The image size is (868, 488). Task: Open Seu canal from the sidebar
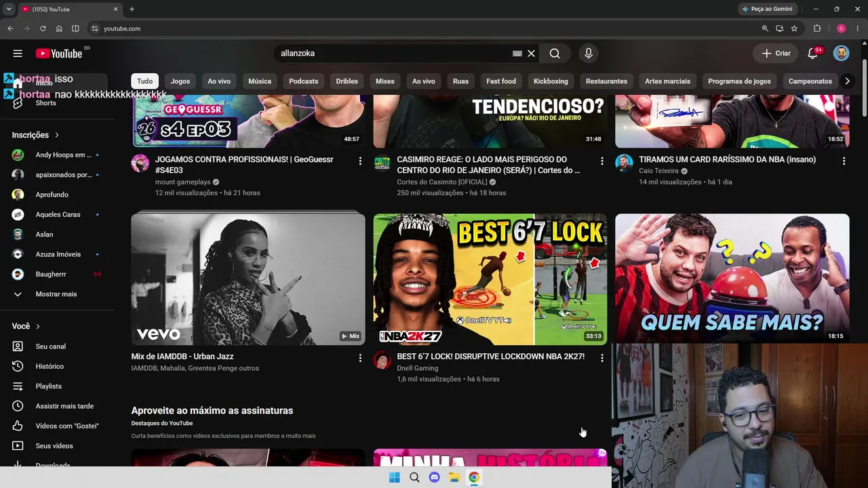(56, 346)
